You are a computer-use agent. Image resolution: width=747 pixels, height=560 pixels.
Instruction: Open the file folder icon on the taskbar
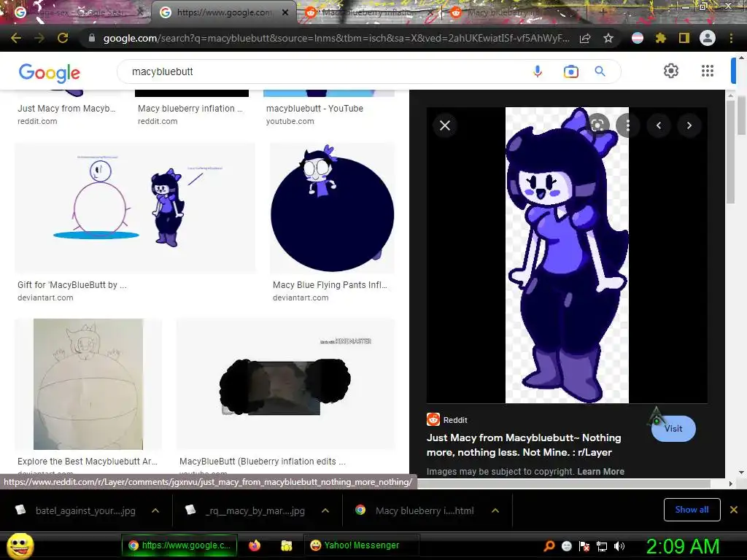[x=286, y=545]
